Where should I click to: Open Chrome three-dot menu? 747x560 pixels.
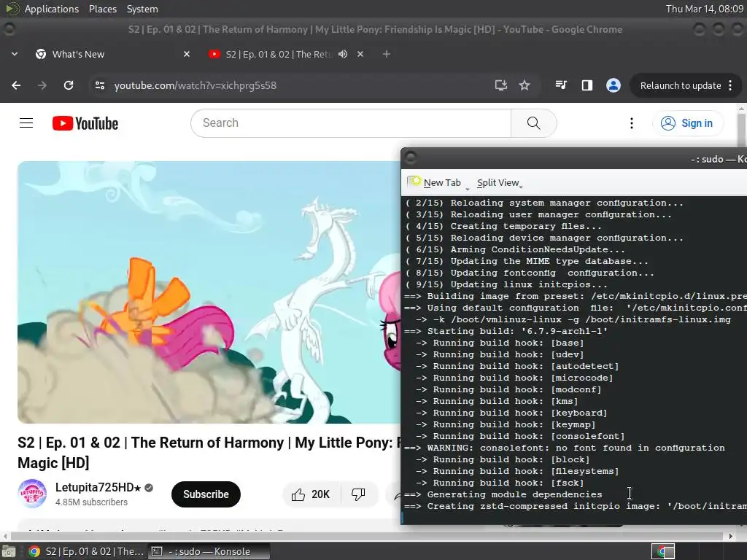pos(730,86)
